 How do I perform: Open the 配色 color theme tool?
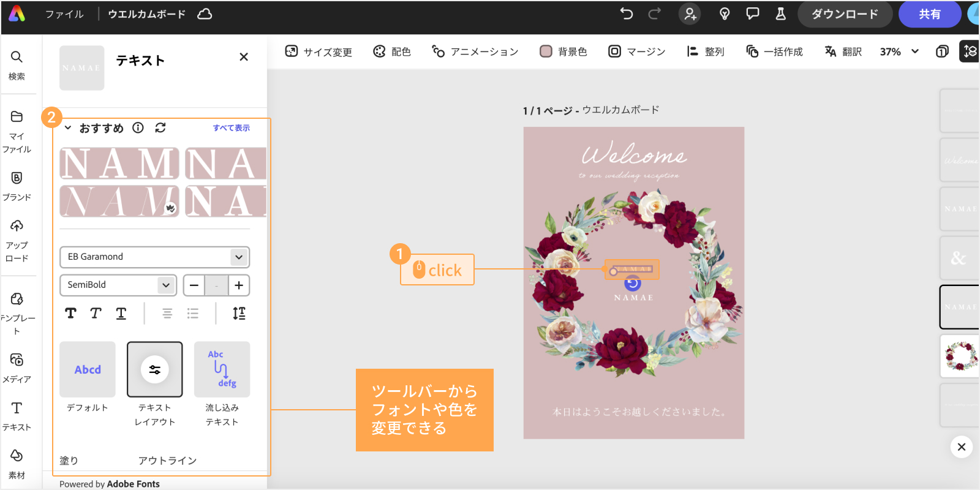(x=392, y=51)
